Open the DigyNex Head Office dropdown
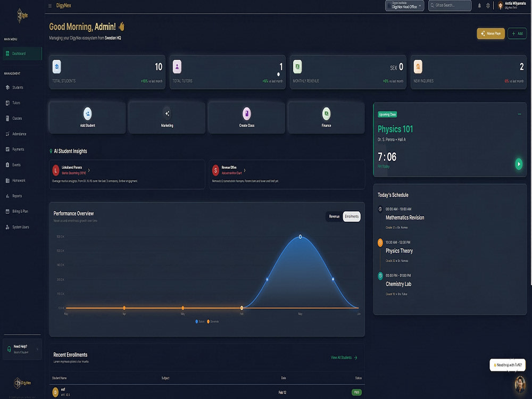This screenshot has width=532, height=399. (x=404, y=5)
